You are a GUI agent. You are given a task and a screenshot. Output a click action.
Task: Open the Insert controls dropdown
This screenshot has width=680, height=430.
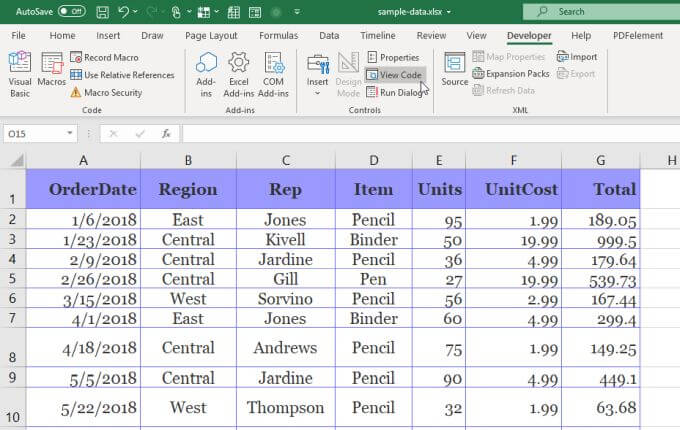tap(317, 74)
